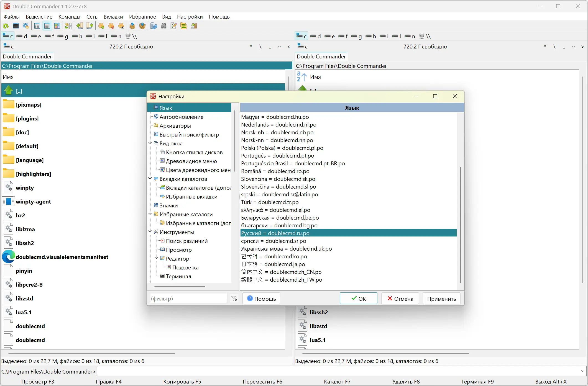Select Українська мова in language list

(x=286, y=249)
